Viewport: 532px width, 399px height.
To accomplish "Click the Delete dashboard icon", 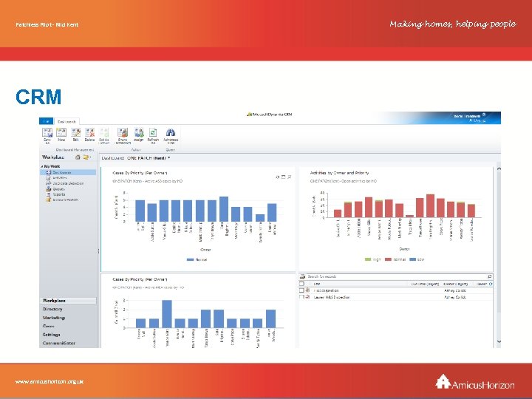I will pos(89,132).
